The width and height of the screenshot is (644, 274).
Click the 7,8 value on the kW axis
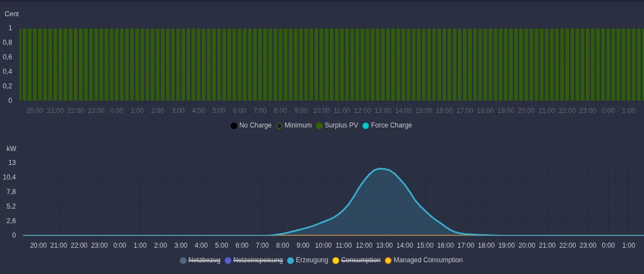[11, 192]
